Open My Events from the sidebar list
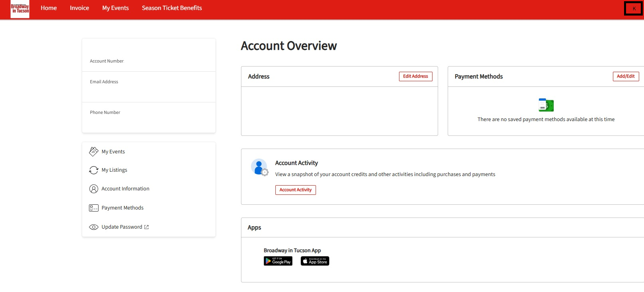 pos(113,152)
